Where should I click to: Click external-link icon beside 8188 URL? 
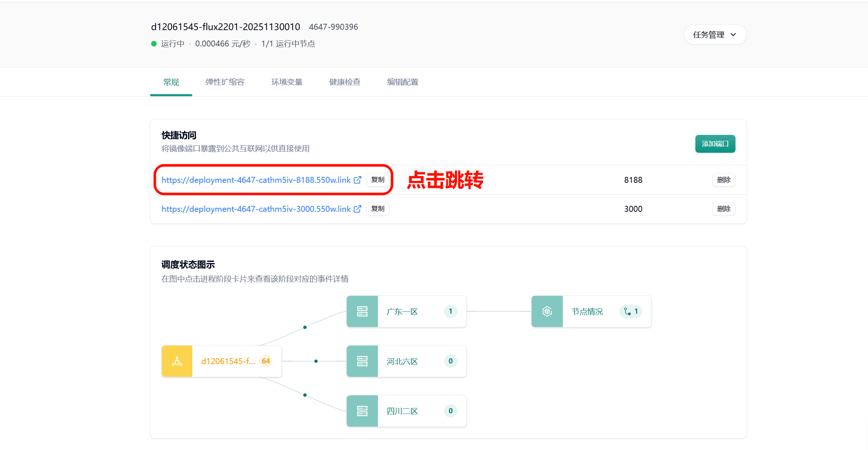pos(357,180)
